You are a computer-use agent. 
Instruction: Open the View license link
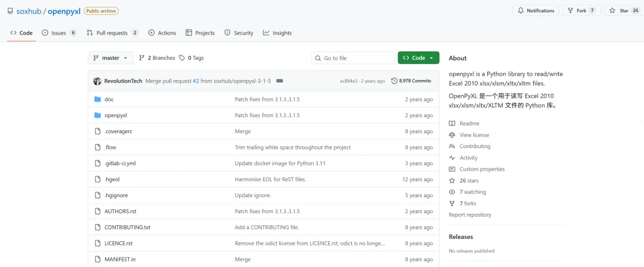coord(469,135)
